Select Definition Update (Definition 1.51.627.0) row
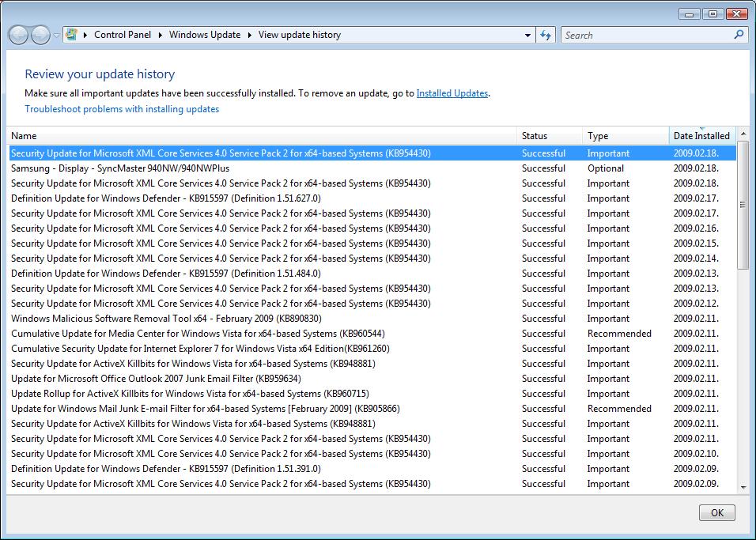This screenshot has height=540, width=756. pos(372,198)
